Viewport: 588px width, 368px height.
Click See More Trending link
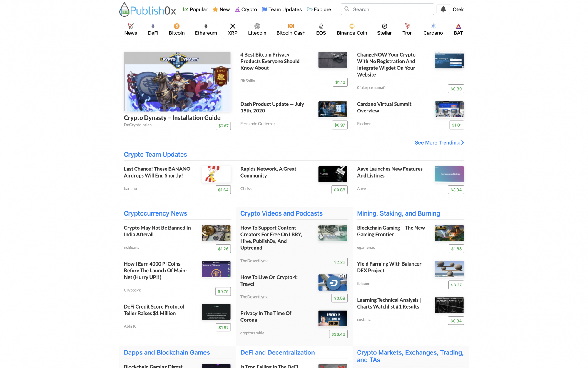439,142
